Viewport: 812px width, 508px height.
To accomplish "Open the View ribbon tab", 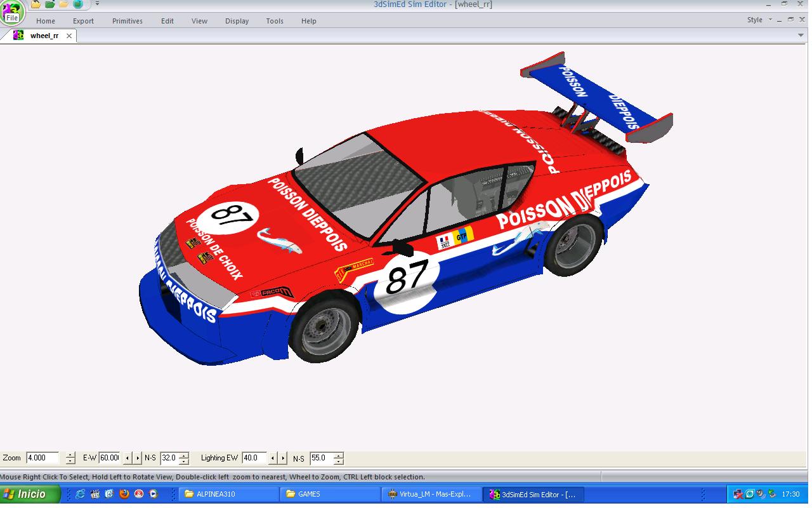I will pos(199,21).
